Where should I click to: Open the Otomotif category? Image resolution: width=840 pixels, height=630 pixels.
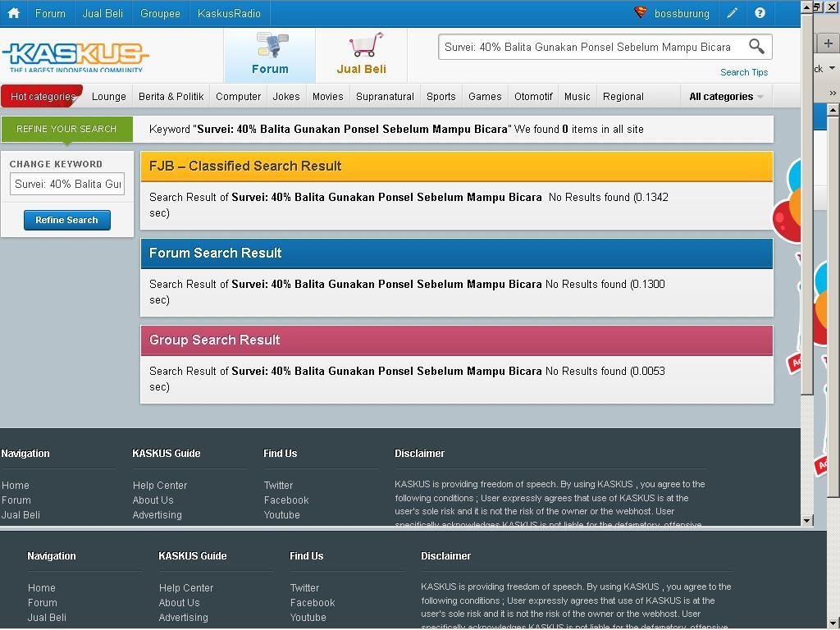(x=533, y=97)
